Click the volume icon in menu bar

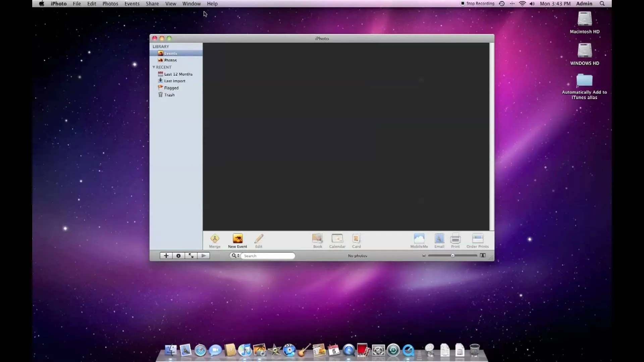(532, 4)
